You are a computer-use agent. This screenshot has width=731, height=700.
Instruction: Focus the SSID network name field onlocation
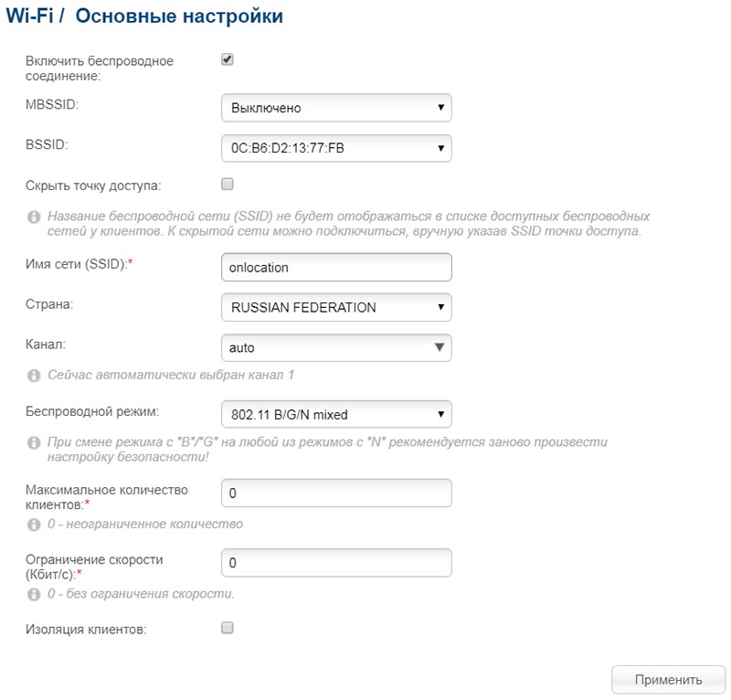click(336, 267)
